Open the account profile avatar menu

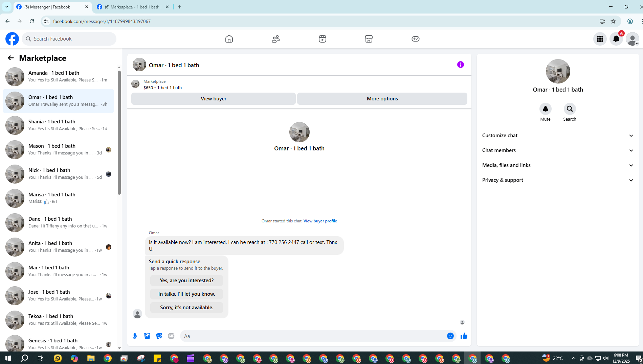[633, 39]
